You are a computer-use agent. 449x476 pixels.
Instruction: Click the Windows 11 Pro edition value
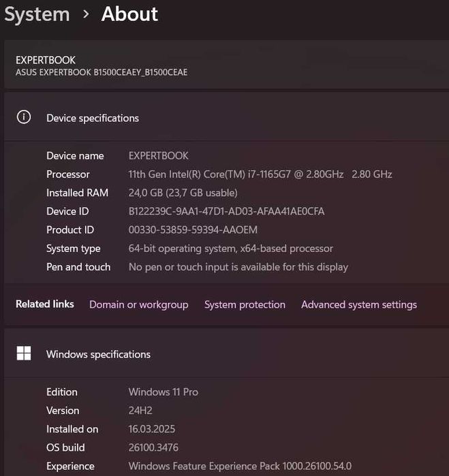(164, 392)
